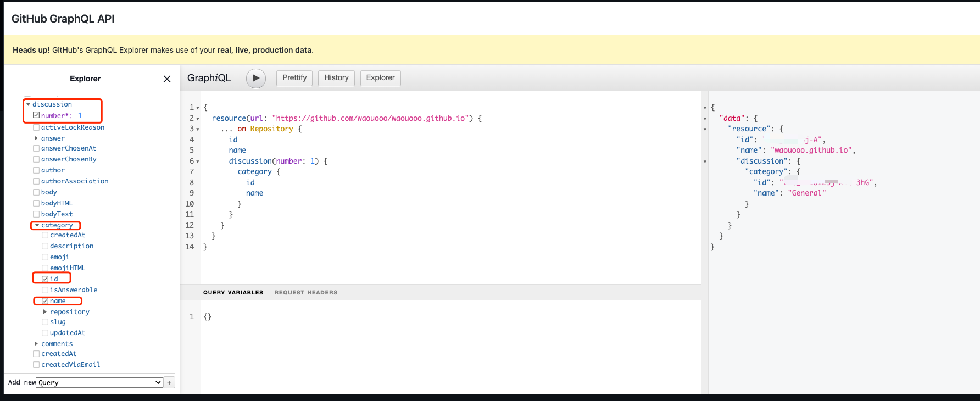Switch to Query Variables tab

[233, 293]
